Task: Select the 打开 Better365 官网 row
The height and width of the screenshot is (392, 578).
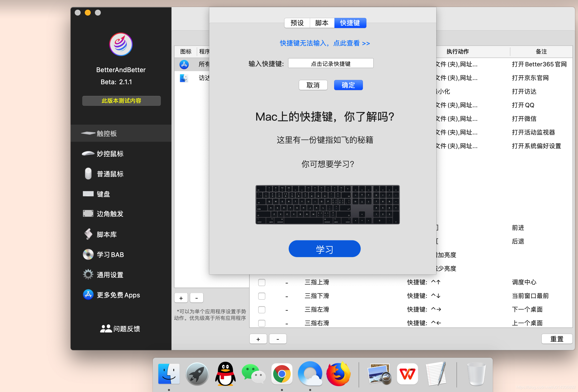Action: (x=539, y=64)
